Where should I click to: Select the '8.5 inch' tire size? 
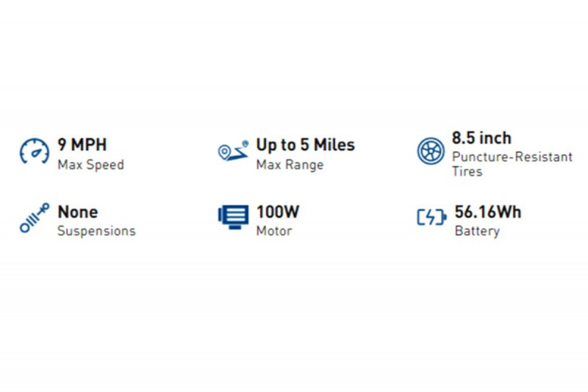(x=481, y=138)
